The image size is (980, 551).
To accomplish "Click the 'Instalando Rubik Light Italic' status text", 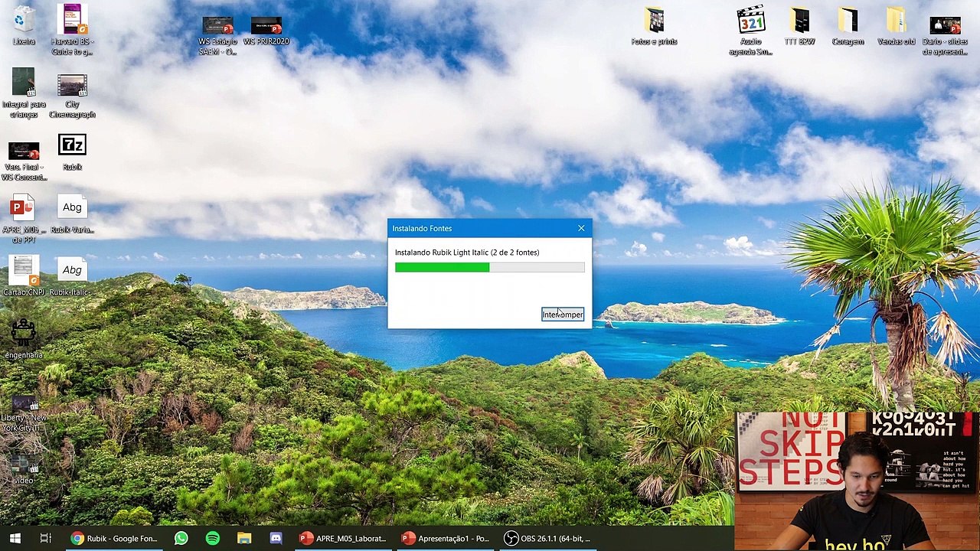I will point(467,253).
